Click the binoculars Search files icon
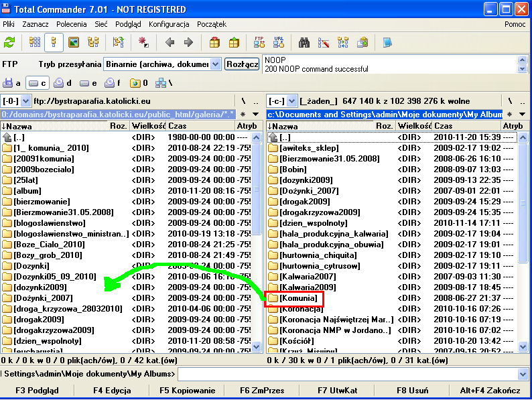Image resolution: width=532 pixels, height=400 pixels. 304,42
